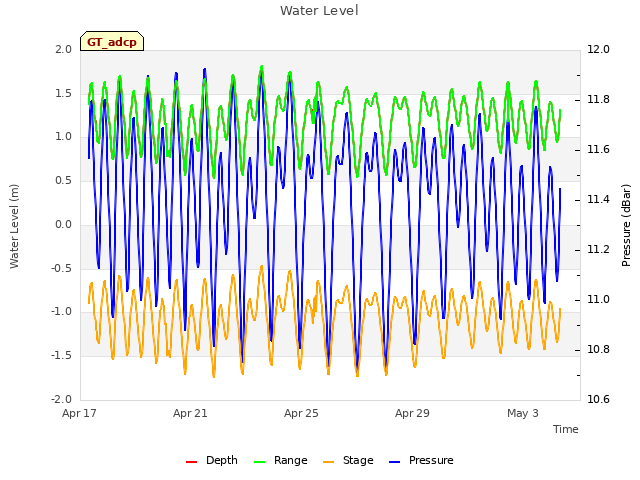Screen dimensions: 640x480
Task: Click the Water Level chart title
Action: click(x=319, y=11)
